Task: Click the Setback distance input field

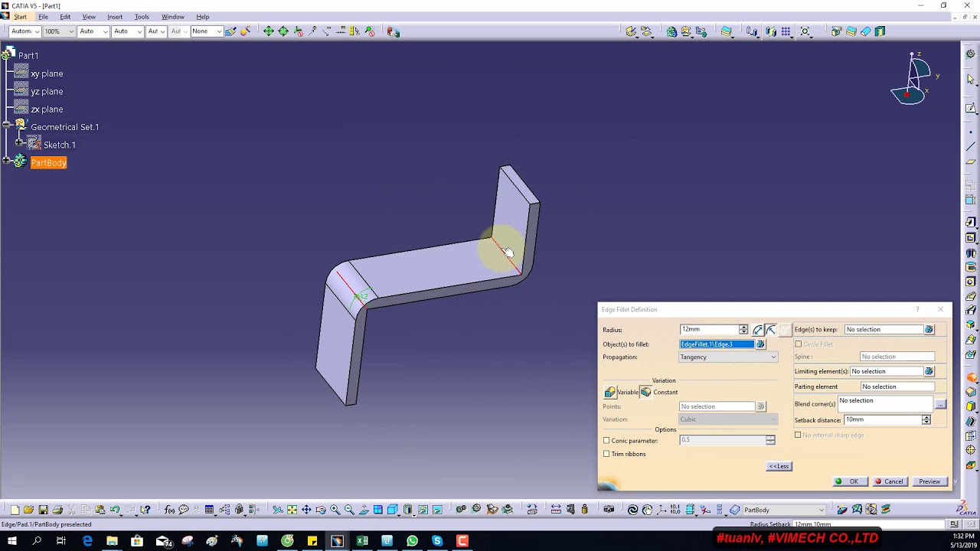Action: 883,420
